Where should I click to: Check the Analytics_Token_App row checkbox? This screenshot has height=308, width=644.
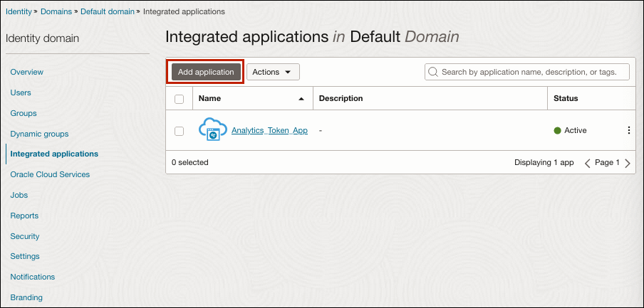coord(179,131)
